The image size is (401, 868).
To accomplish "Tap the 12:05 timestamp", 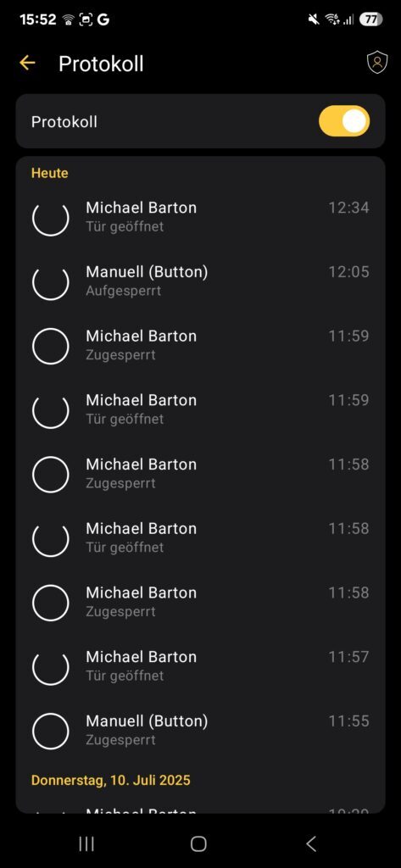I will click(x=348, y=272).
